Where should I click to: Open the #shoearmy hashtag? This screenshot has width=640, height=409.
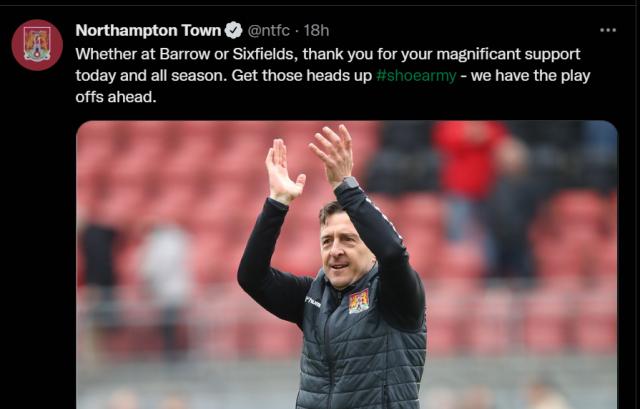coord(416,76)
